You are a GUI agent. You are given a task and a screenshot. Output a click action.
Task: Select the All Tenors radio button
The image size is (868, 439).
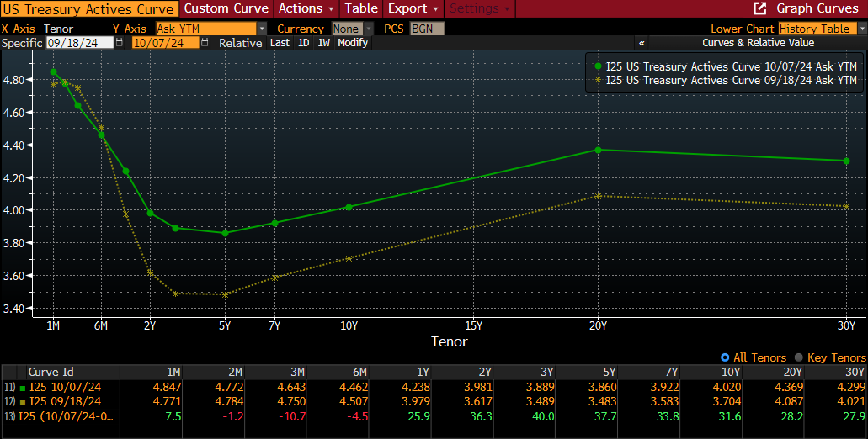coord(725,357)
